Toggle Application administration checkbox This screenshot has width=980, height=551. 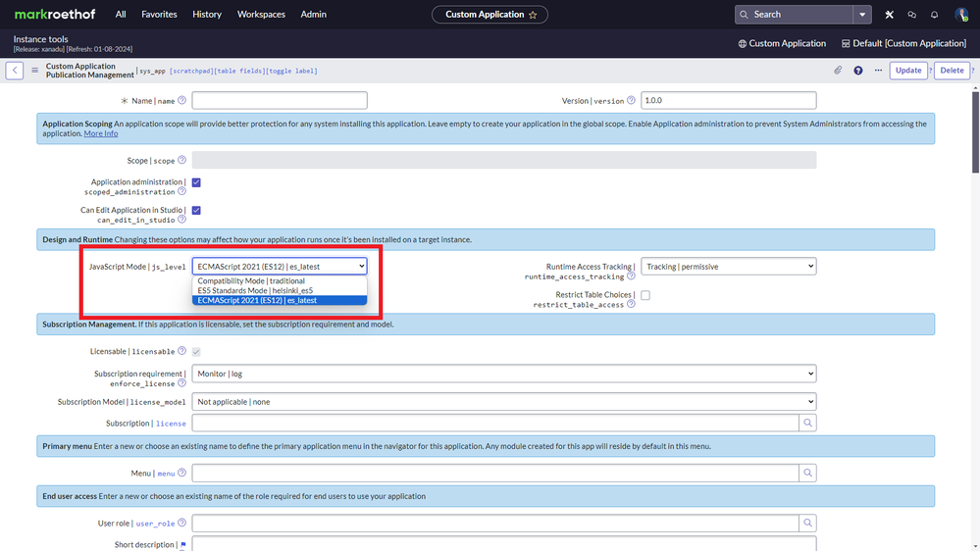click(196, 182)
